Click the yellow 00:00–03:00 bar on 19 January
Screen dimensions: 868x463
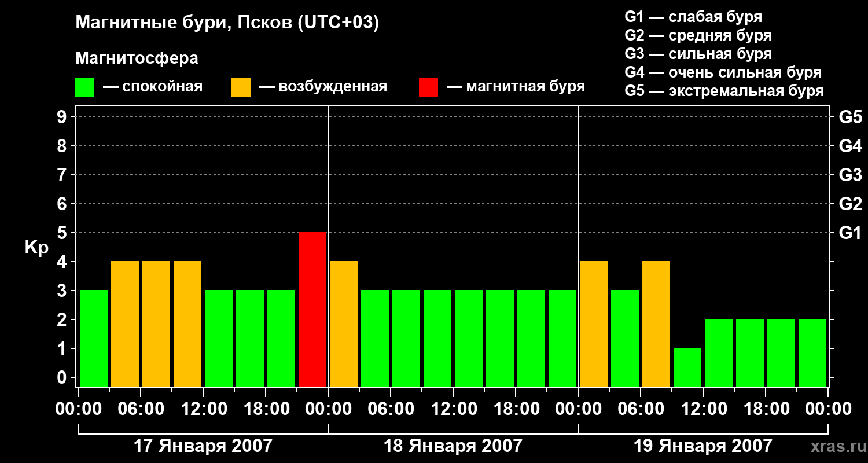pyautogui.click(x=594, y=324)
